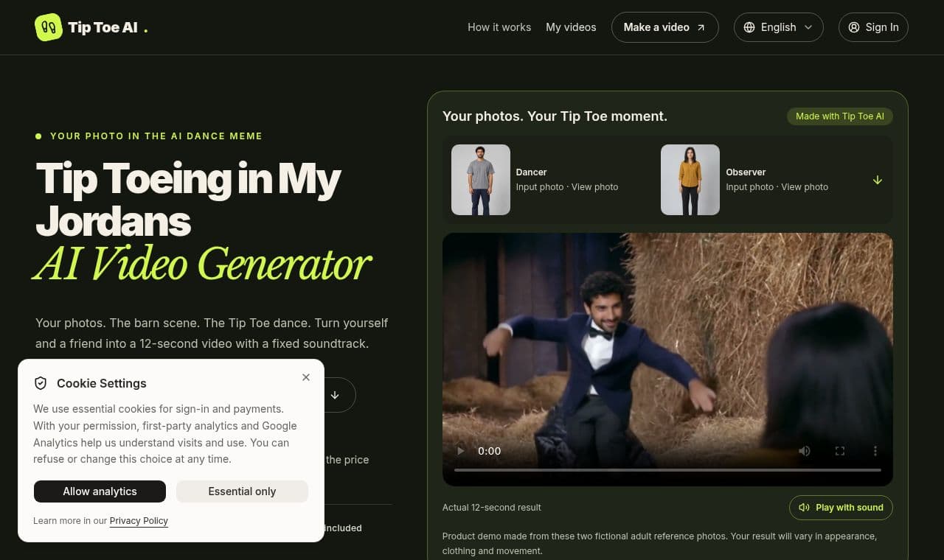Click Play with sound button
This screenshot has height=560, width=944.
[x=841, y=508]
